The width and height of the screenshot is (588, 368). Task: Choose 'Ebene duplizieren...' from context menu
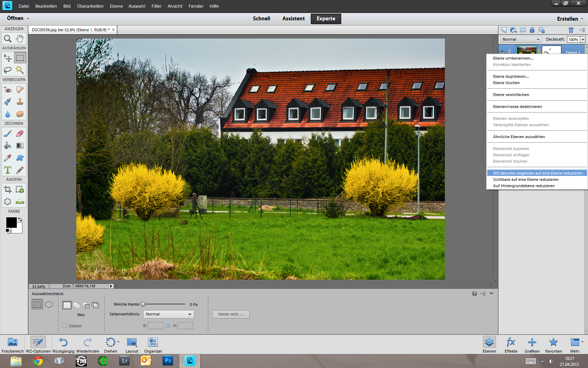click(511, 76)
